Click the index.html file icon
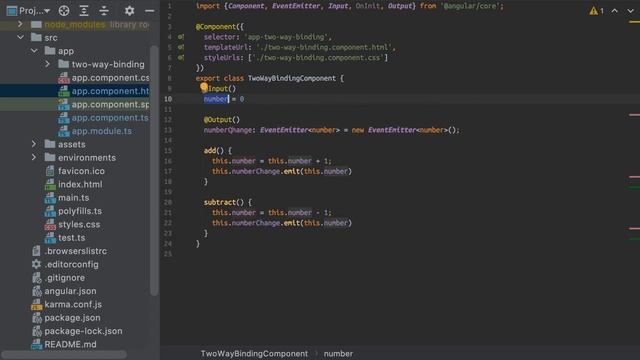Screen dimensions: 640x360 (50, 184)
